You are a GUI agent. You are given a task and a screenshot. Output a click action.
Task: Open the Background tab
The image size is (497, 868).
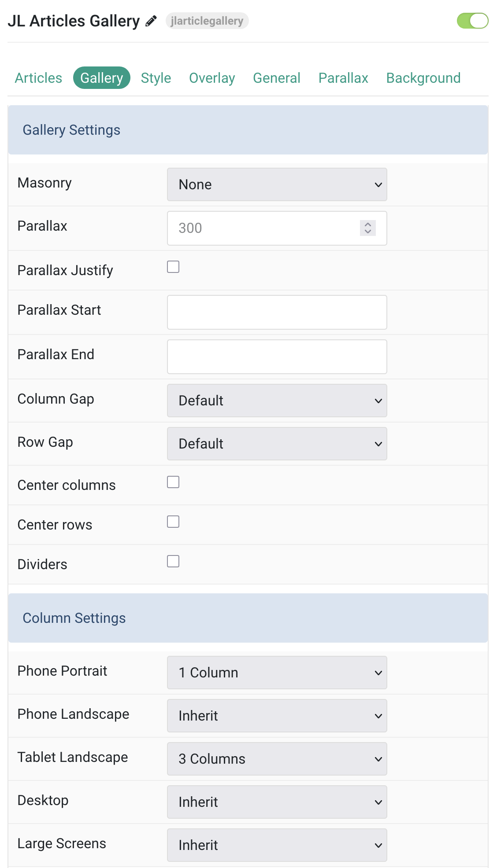[423, 78]
